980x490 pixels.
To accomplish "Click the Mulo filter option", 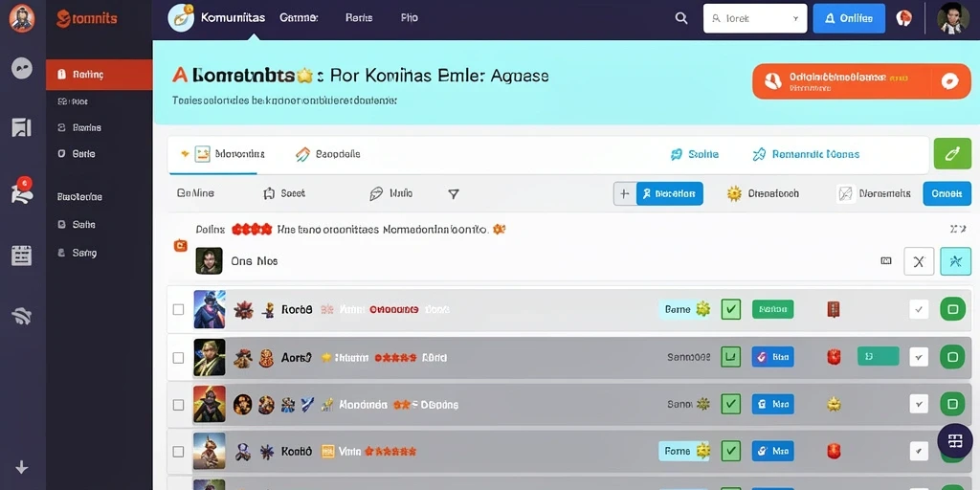I will (391, 193).
